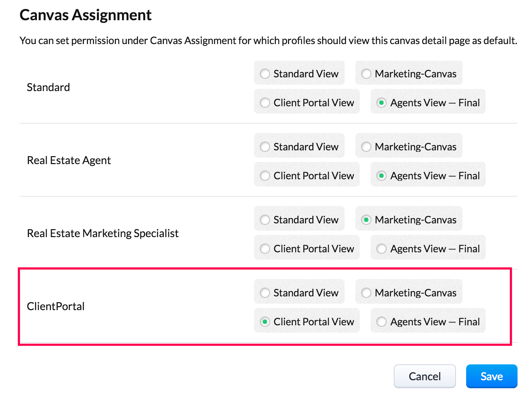Image resolution: width=532 pixels, height=394 pixels.
Task: Select Client Portal View for Real Estate Agent
Action: (x=265, y=176)
